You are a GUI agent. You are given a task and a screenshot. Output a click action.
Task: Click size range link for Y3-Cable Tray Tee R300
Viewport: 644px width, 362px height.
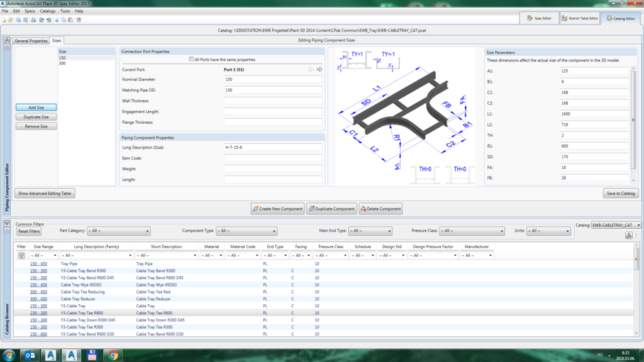(x=38, y=327)
